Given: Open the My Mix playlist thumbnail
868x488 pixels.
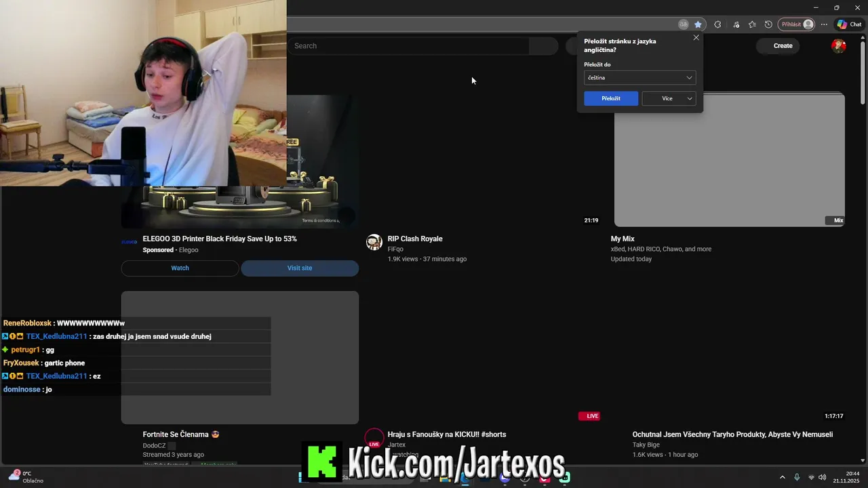Looking at the screenshot, I should (729, 160).
